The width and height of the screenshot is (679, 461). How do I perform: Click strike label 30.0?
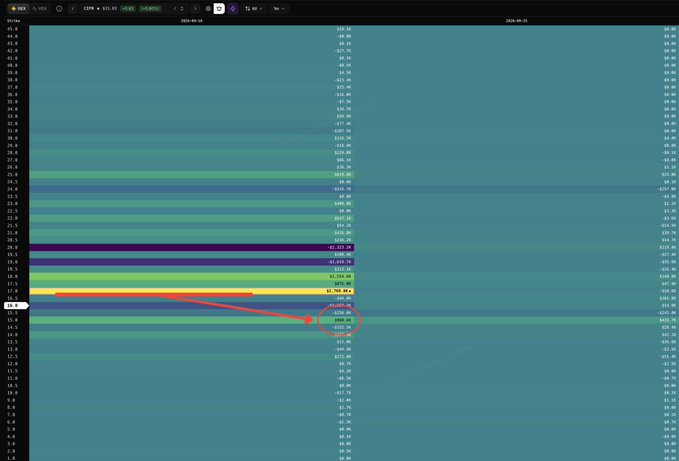coord(12,138)
